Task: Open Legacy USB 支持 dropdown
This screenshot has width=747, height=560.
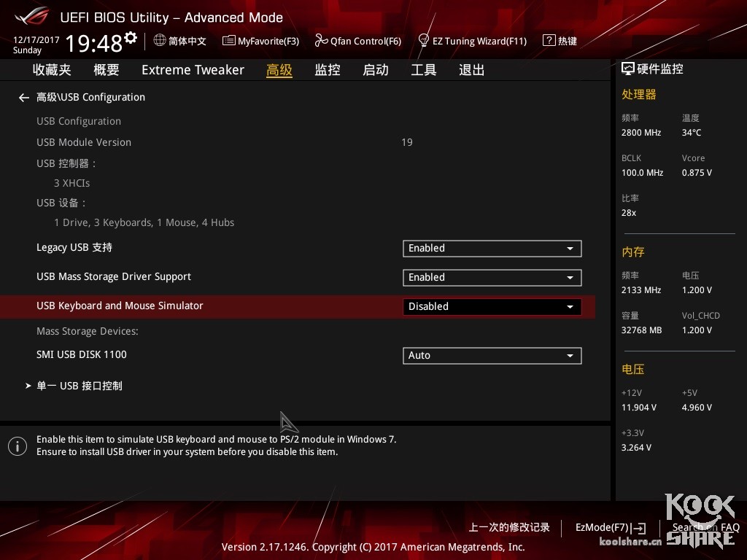Action: tap(492, 249)
